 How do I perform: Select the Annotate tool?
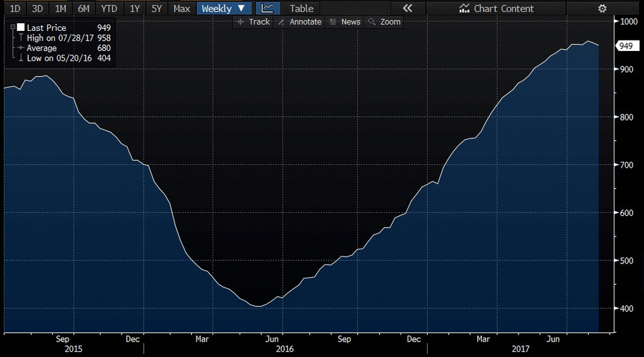(300, 22)
